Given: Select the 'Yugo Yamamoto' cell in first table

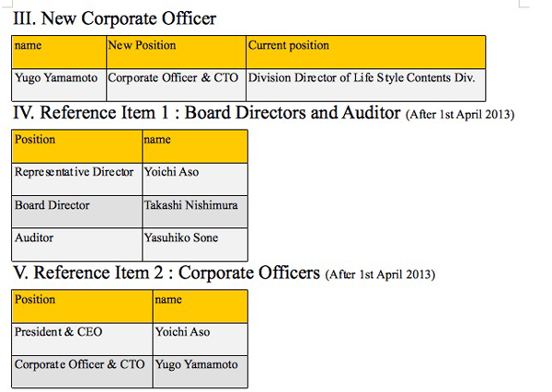Looking at the screenshot, I should tap(59, 85).
